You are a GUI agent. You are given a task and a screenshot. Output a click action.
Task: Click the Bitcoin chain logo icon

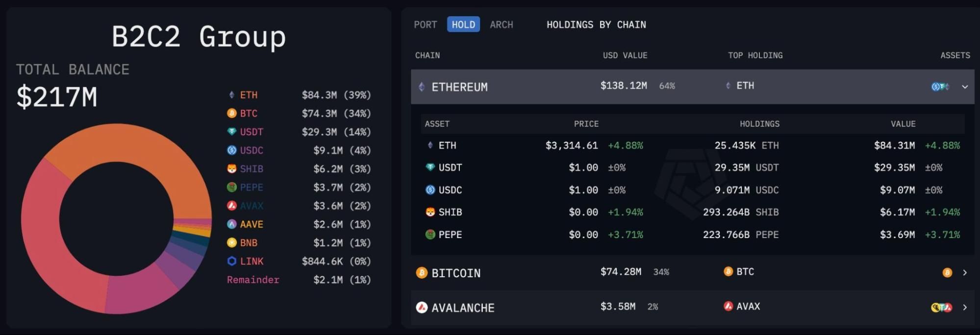pyautogui.click(x=422, y=273)
